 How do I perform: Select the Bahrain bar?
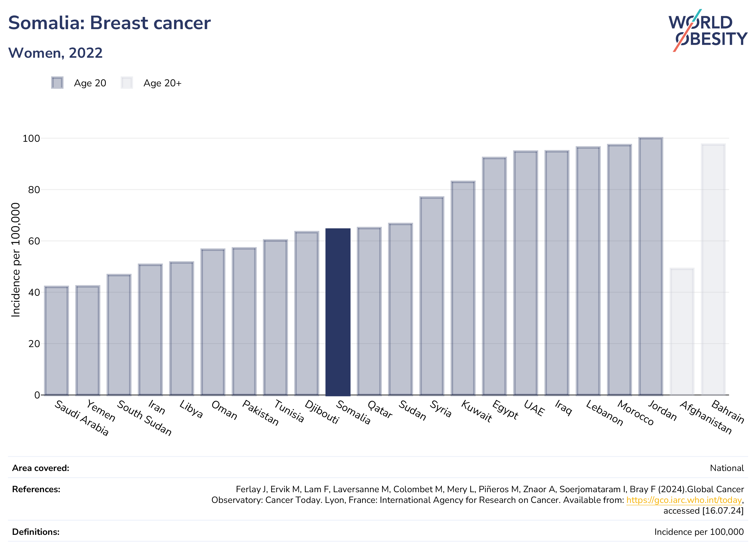(713, 269)
